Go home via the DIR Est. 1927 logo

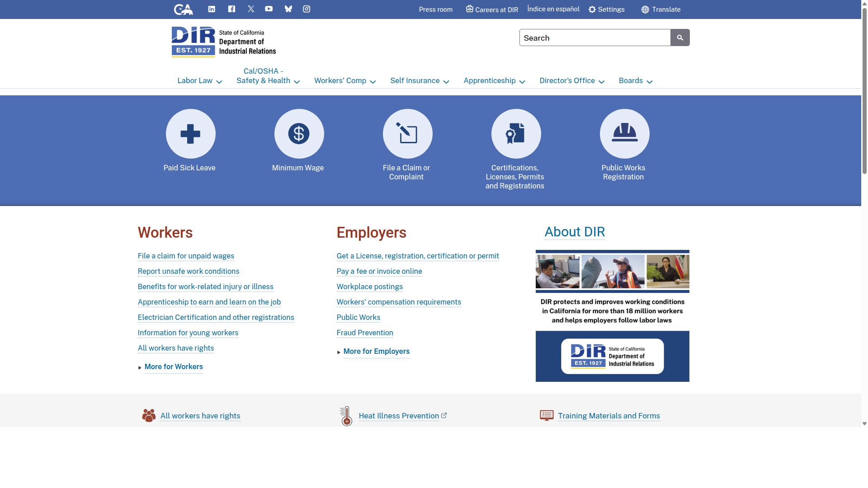tap(223, 42)
